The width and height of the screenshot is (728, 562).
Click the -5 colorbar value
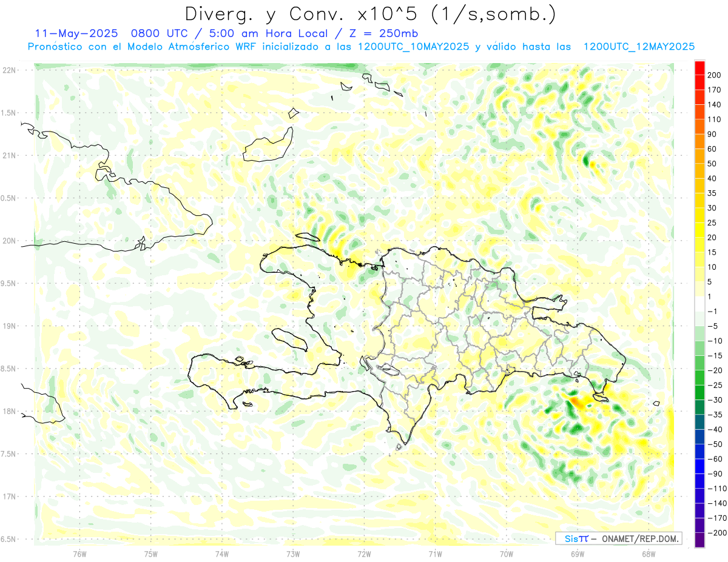[712, 326]
